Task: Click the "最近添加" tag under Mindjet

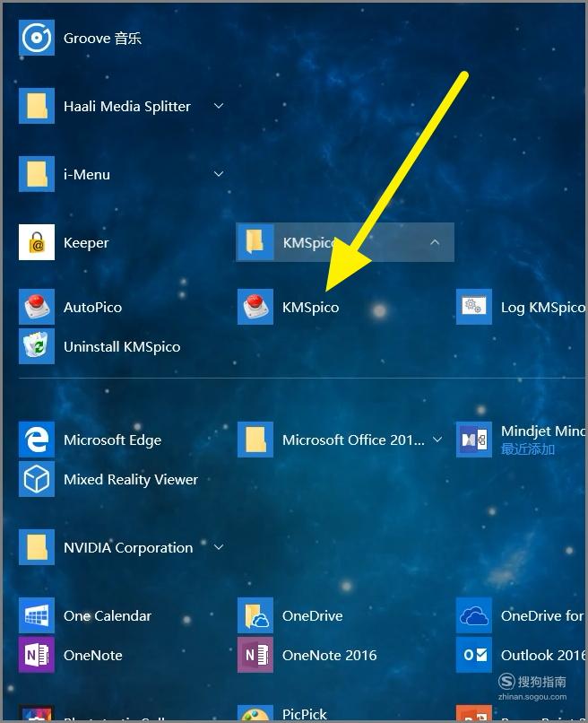Action: click(528, 449)
